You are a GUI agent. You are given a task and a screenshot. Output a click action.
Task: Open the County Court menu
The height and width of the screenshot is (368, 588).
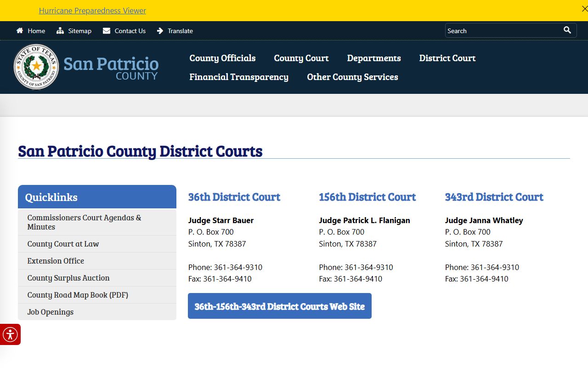pos(301,58)
